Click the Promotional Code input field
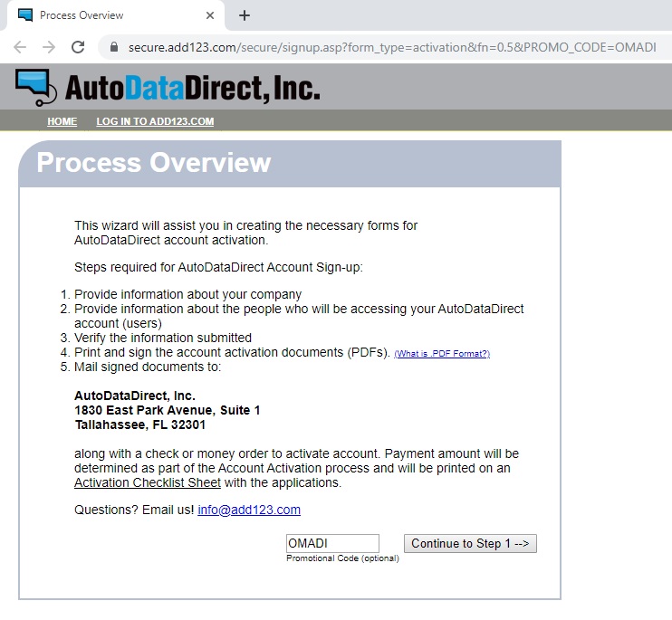 click(x=332, y=543)
